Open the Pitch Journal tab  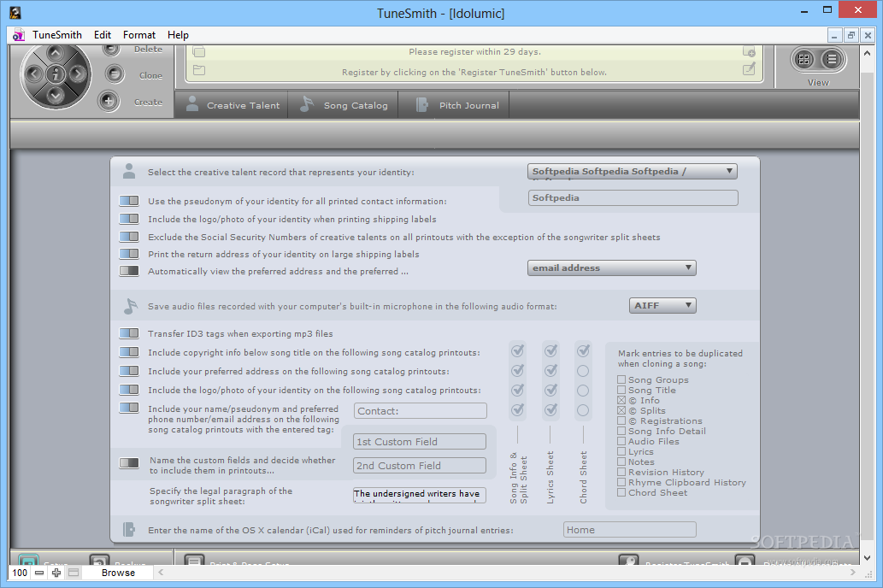(454, 105)
